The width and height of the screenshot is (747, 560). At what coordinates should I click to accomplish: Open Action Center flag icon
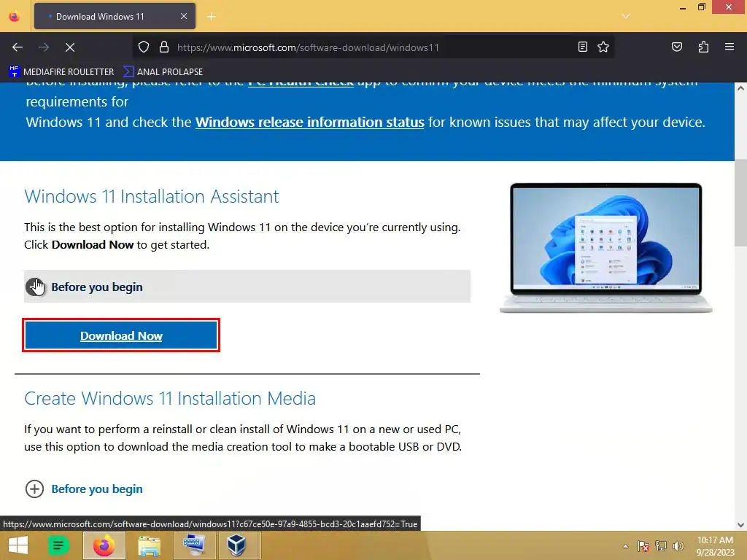643,546
